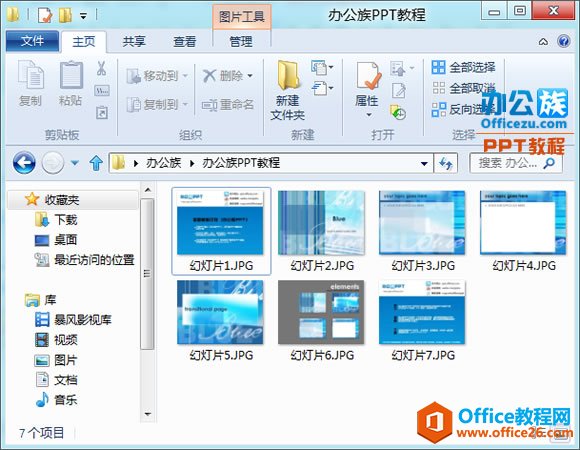Open New item dropdown in New group
Viewport: 580px width, 450px height.
pyautogui.click(x=322, y=68)
